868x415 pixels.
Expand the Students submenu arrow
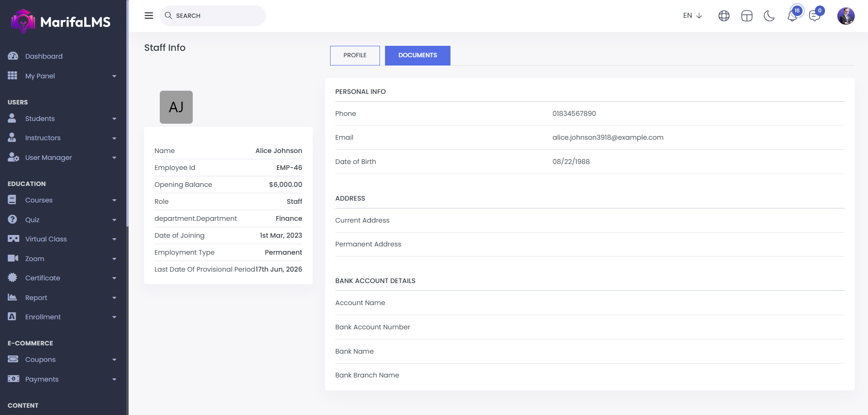tap(114, 119)
